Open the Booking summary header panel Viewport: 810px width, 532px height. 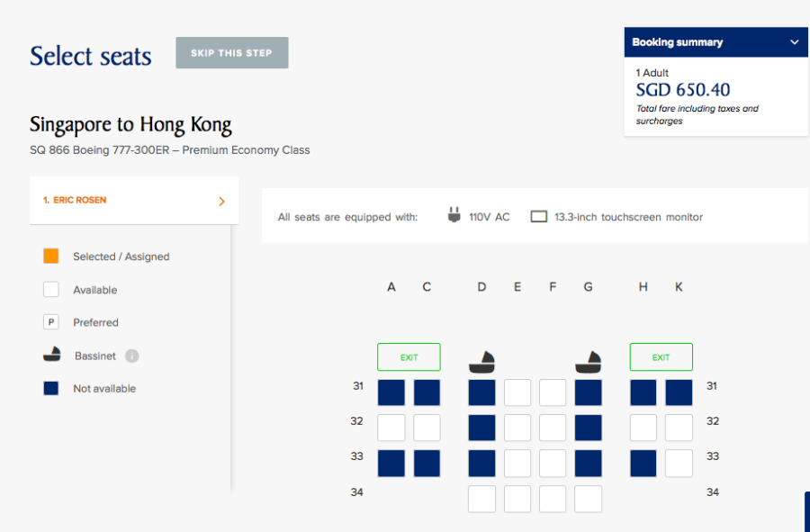[702, 42]
